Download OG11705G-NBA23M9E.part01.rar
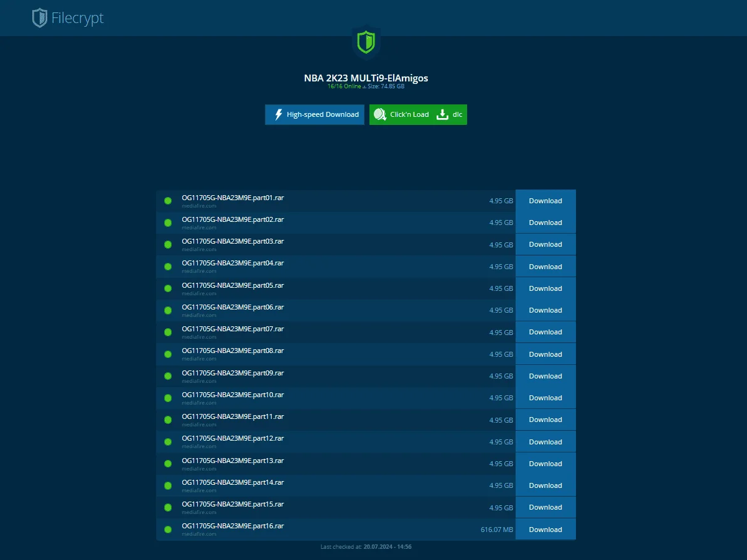The image size is (747, 560). [x=545, y=201]
